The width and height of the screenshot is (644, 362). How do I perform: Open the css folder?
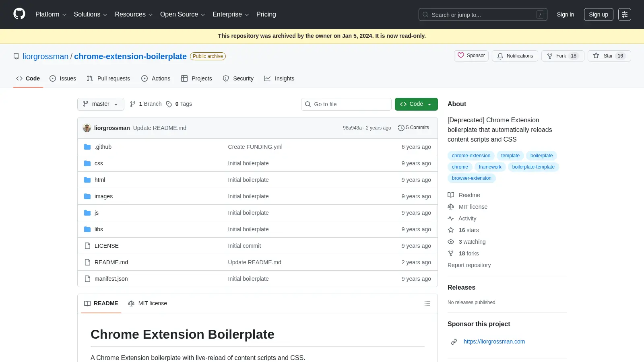tap(99, 163)
